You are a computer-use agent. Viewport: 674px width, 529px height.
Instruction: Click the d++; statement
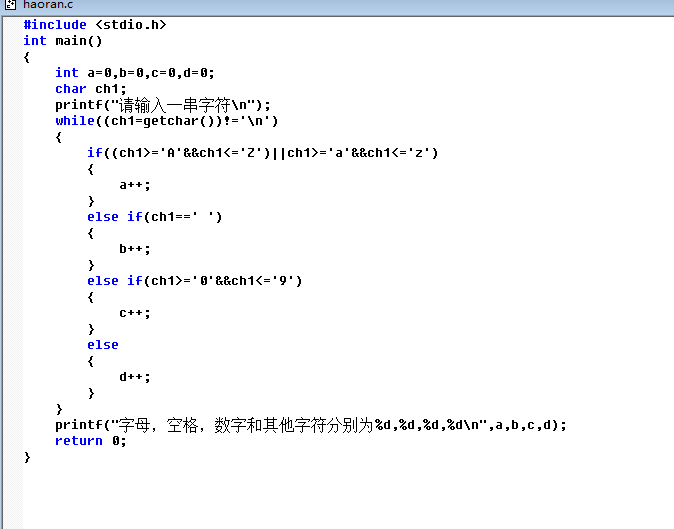coord(135,377)
